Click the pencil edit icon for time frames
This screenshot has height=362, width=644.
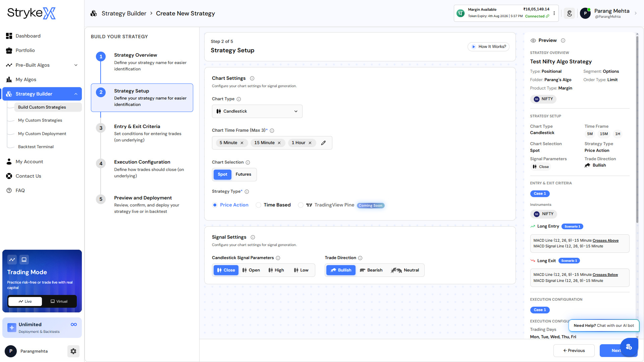coord(323,143)
